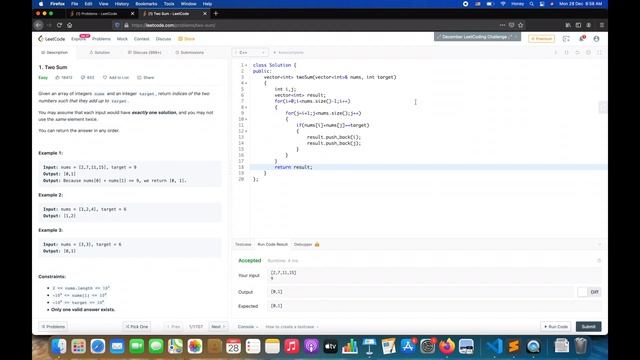
Task: Open the user profile avatar icon
Action: [596, 39]
